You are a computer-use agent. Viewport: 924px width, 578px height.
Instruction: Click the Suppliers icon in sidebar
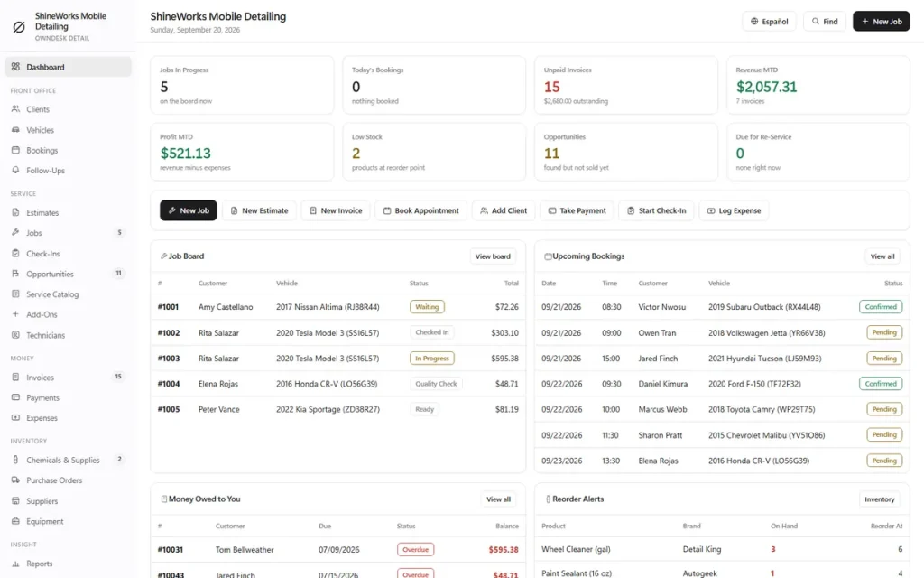tap(16, 500)
